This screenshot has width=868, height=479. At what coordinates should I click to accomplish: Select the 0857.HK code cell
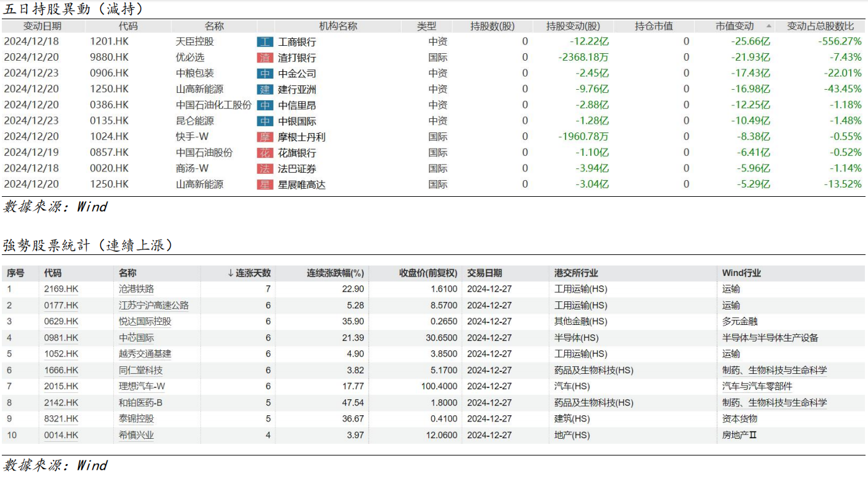[x=110, y=152]
